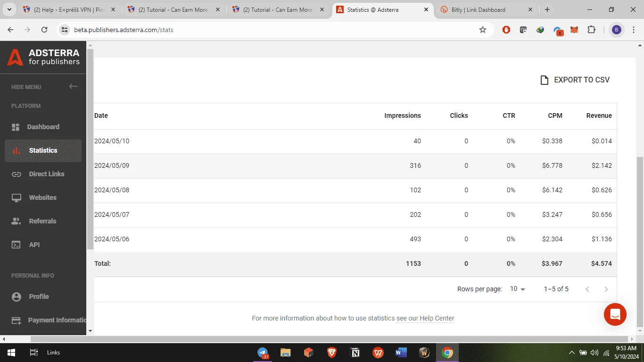Select the 2024/05/10 date cell
This screenshot has width=644, height=362.
pos(112,141)
